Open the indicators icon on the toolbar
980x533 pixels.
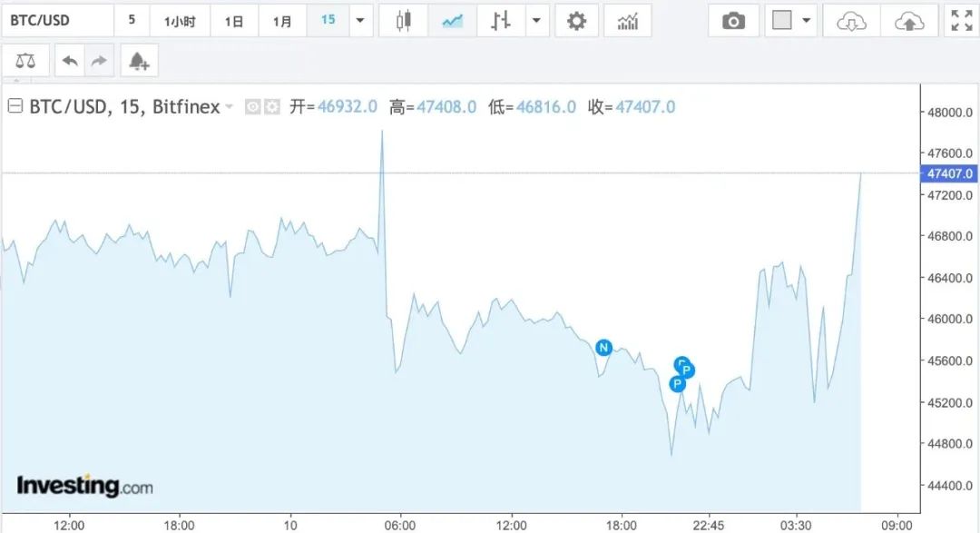[x=630, y=19]
